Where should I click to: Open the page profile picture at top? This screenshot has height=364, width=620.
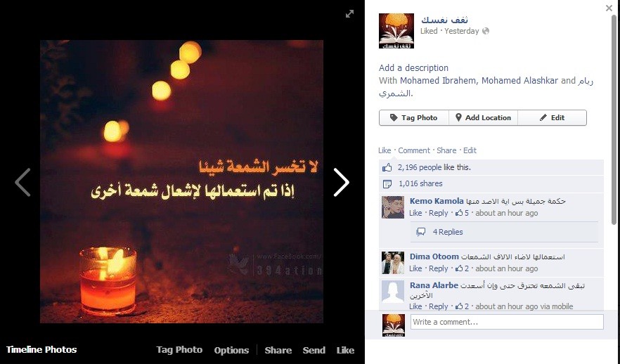click(x=396, y=31)
